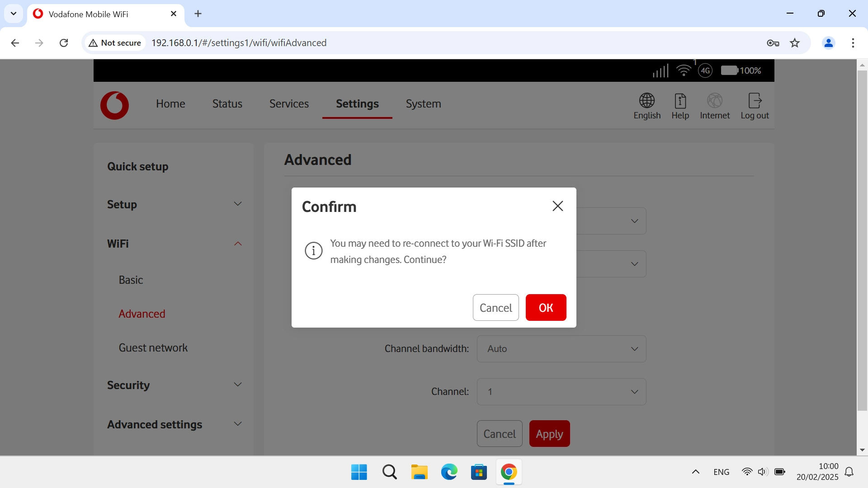Expand the Security section
The height and width of the screenshot is (488, 868).
click(238, 385)
